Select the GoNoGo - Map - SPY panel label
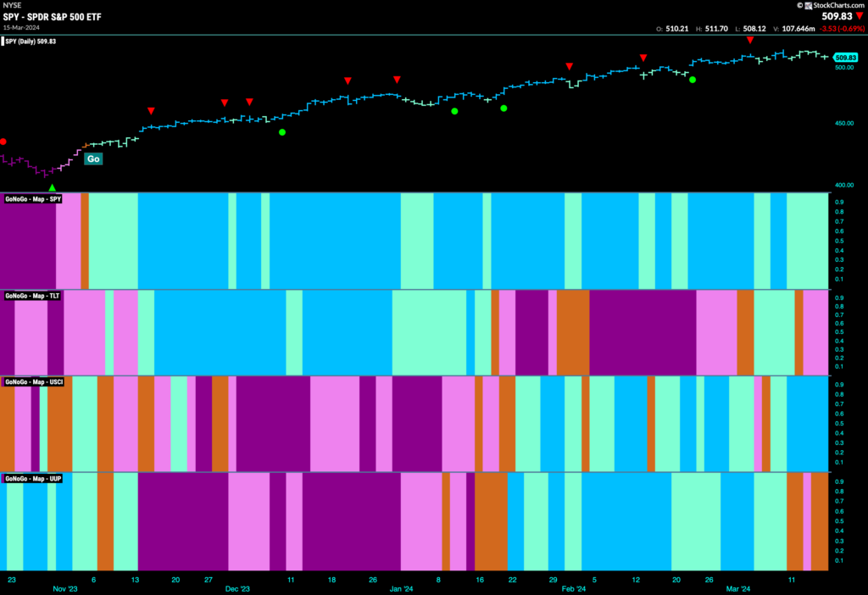This screenshot has width=868, height=595. (x=33, y=198)
